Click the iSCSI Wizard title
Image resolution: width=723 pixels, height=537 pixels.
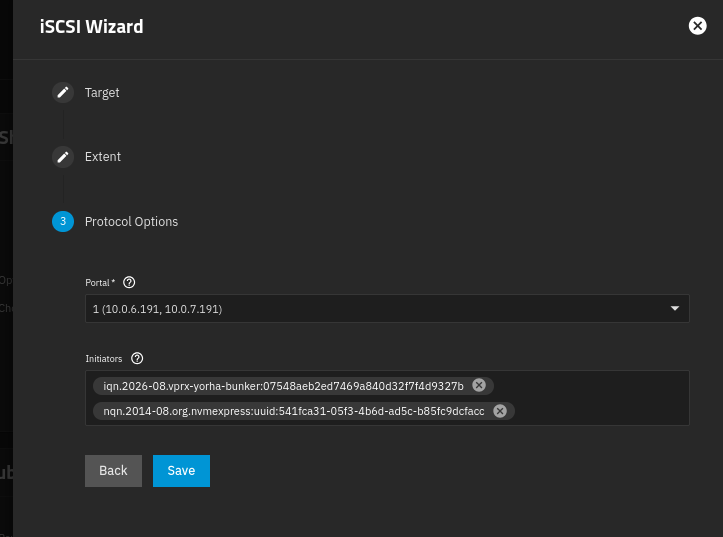point(92,27)
